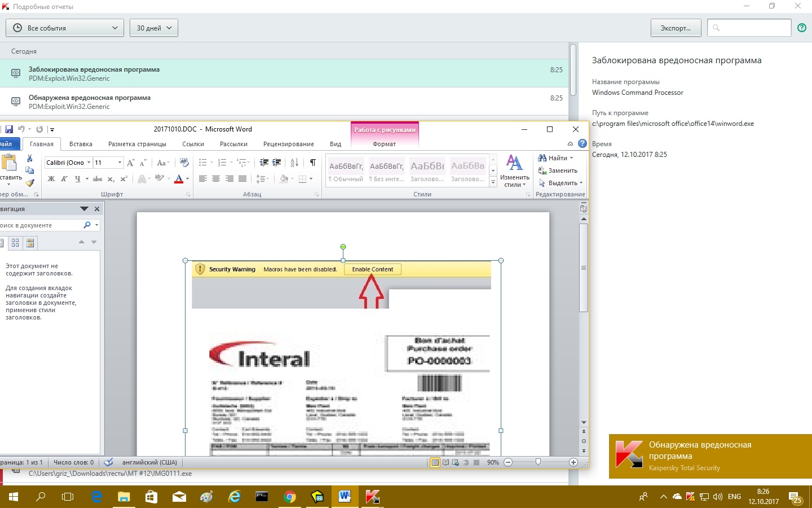The height and width of the screenshot is (508, 812).
Task: Click the Format Painter brush icon
Action: point(30,182)
